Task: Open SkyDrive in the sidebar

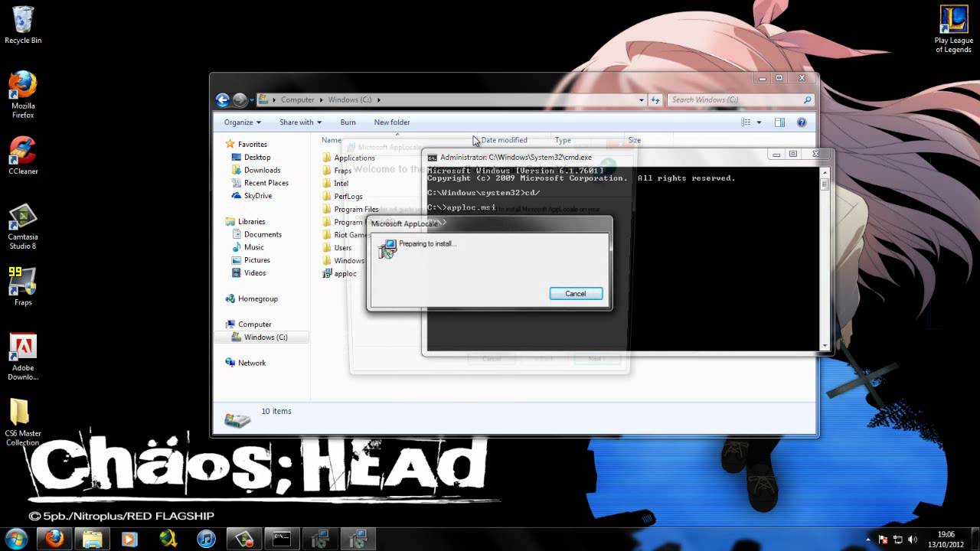Action: click(x=257, y=196)
